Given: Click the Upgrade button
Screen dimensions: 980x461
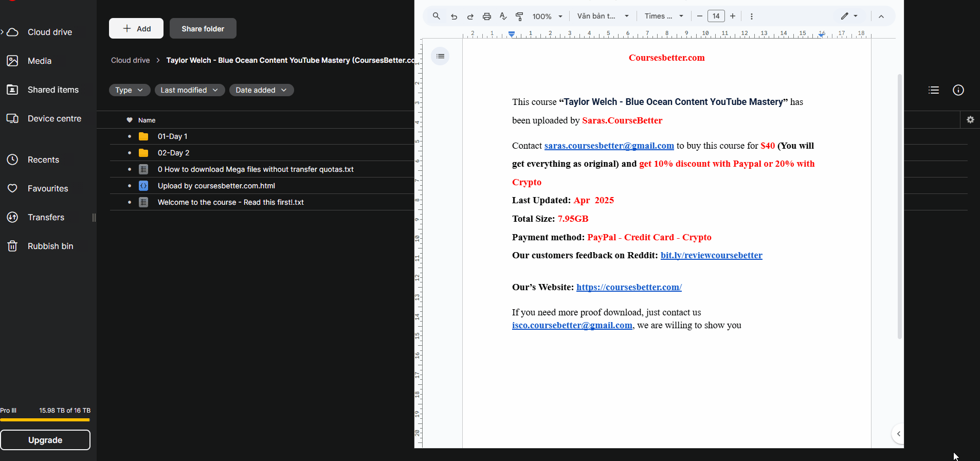Looking at the screenshot, I should (45, 440).
